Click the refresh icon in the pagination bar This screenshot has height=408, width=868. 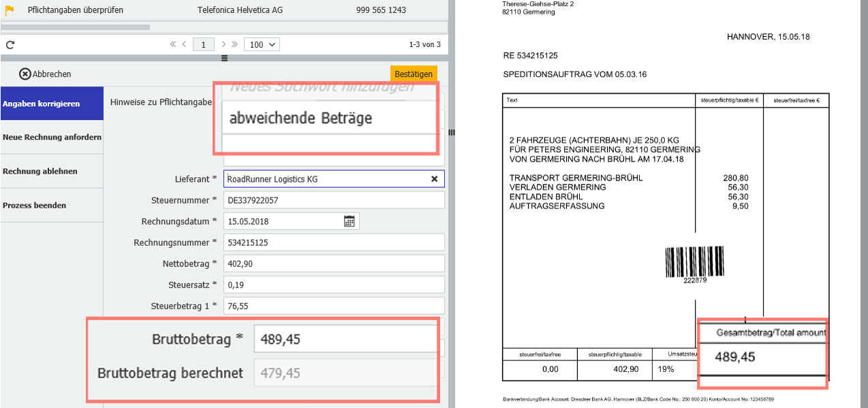coord(10,45)
